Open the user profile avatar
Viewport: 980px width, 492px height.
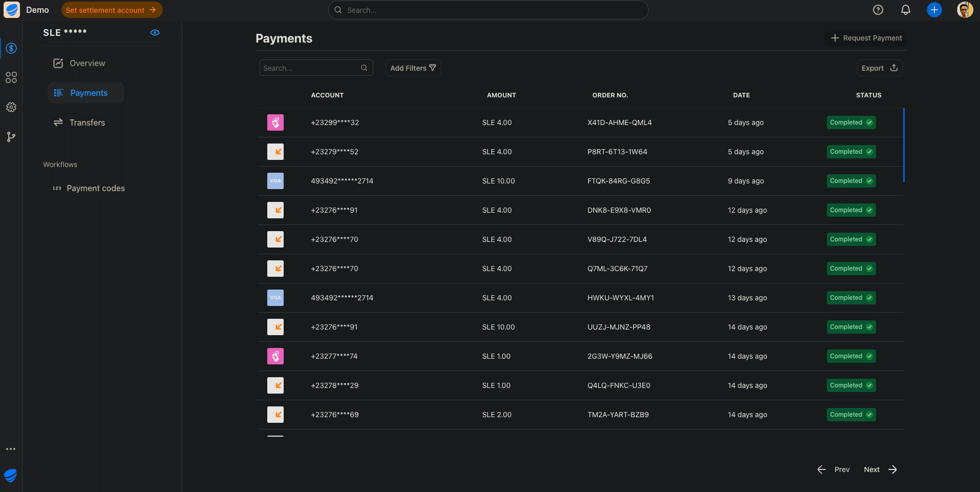(x=965, y=10)
